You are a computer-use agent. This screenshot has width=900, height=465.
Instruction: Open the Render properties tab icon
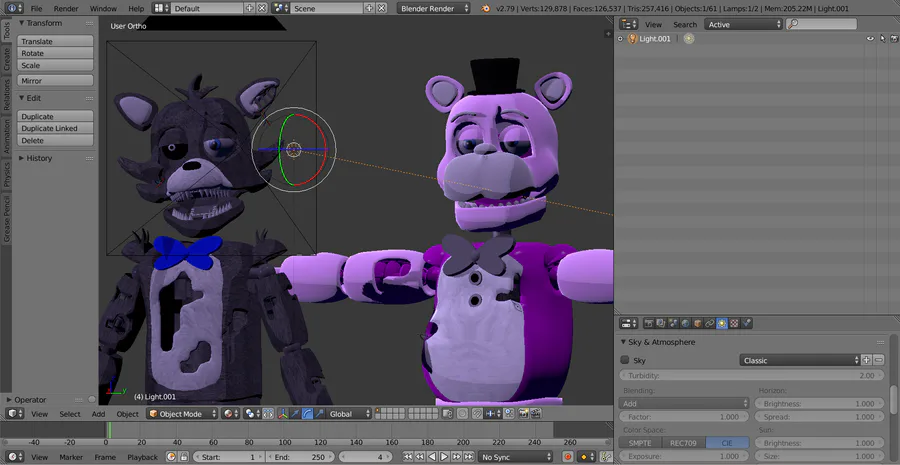pyautogui.click(x=649, y=324)
